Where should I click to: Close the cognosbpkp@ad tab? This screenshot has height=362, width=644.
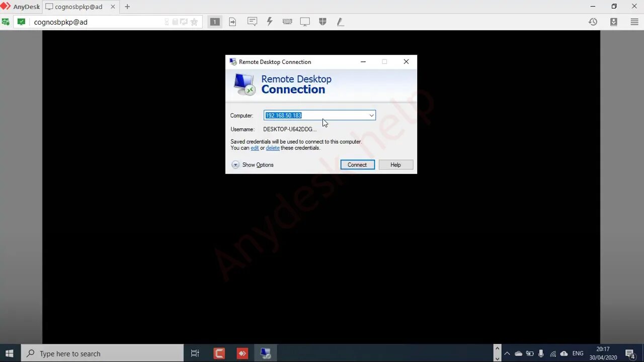[x=113, y=7]
